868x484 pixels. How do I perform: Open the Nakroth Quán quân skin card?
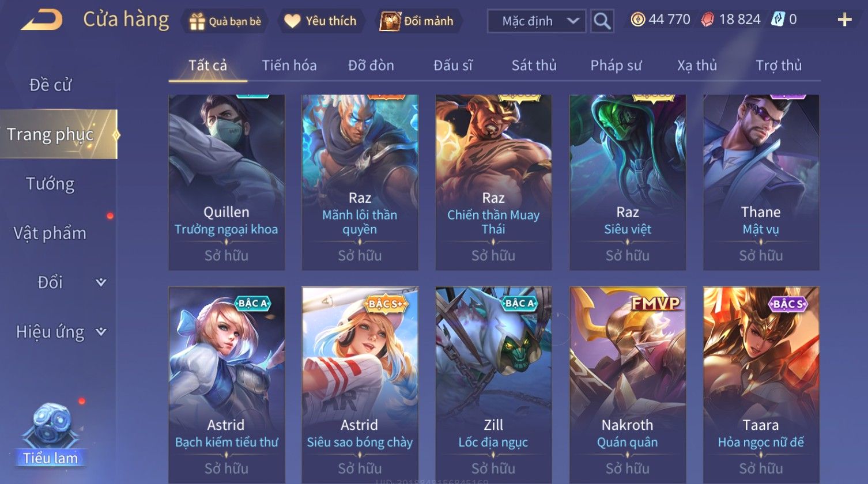click(628, 385)
